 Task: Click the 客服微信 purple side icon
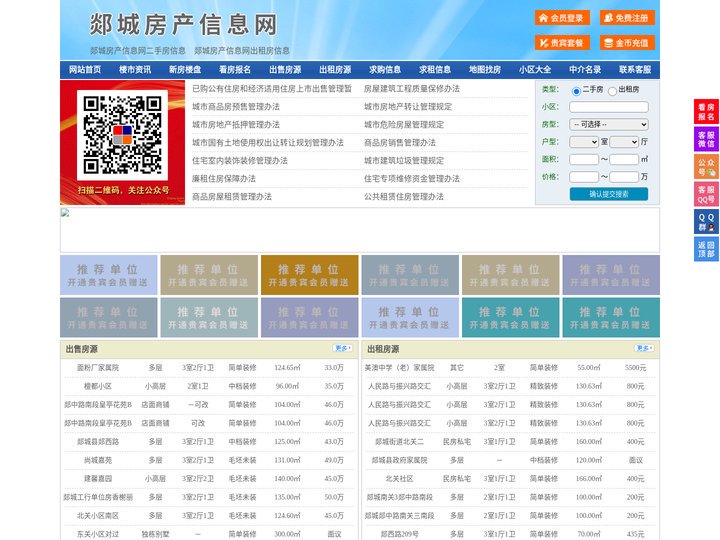[706, 139]
